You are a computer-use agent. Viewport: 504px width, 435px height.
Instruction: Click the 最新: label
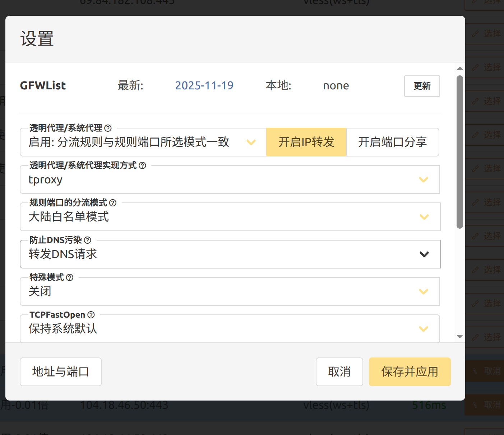[x=130, y=86]
